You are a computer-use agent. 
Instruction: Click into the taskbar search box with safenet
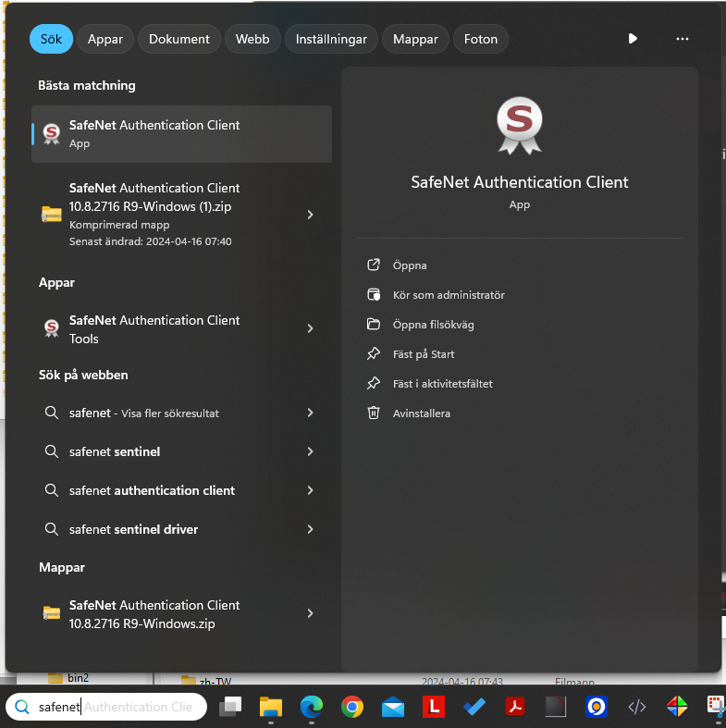pos(106,707)
